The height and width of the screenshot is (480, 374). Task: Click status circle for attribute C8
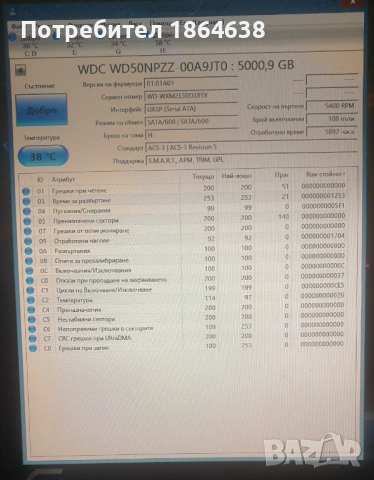33,348
